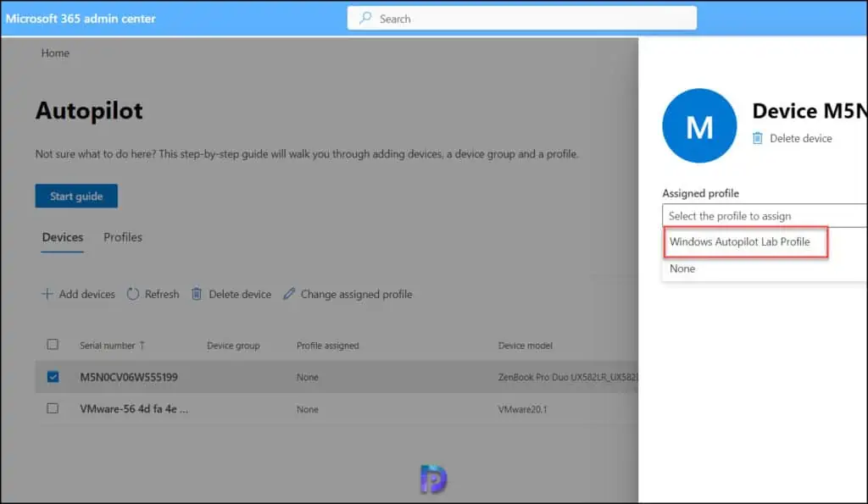
Task: Click the Autopilot page heading
Action: pos(89,111)
